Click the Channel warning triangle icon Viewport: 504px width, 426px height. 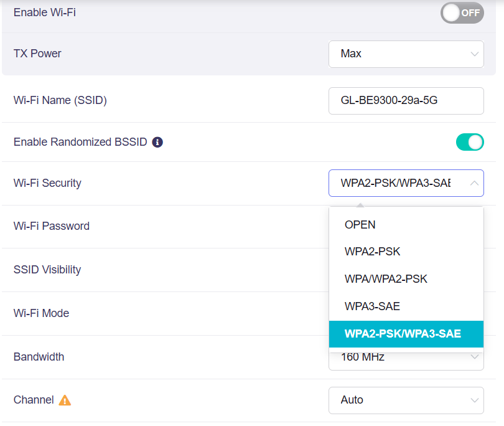tap(65, 400)
